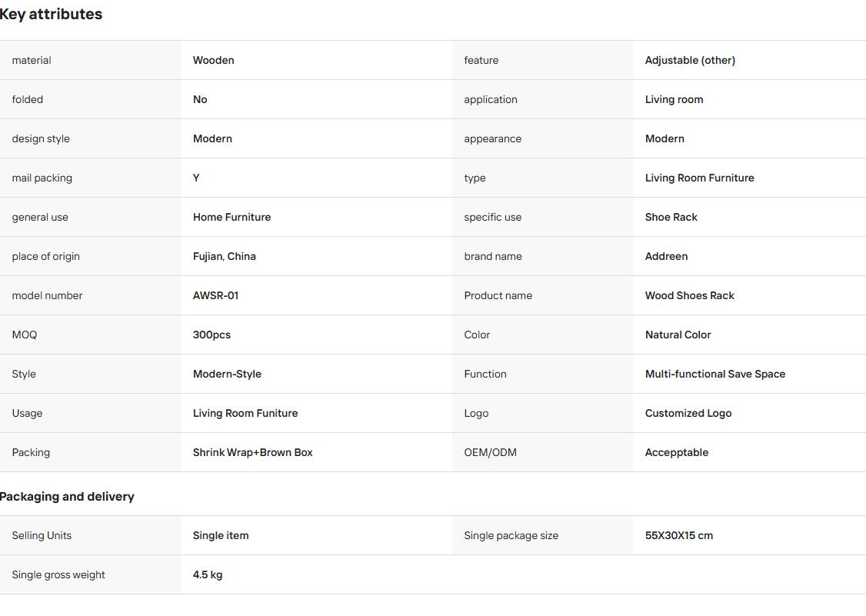This screenshot has height=616, width=866.
Task: Click the 'Shoe Rack' specific use value
Action: (x=671, y=217)
